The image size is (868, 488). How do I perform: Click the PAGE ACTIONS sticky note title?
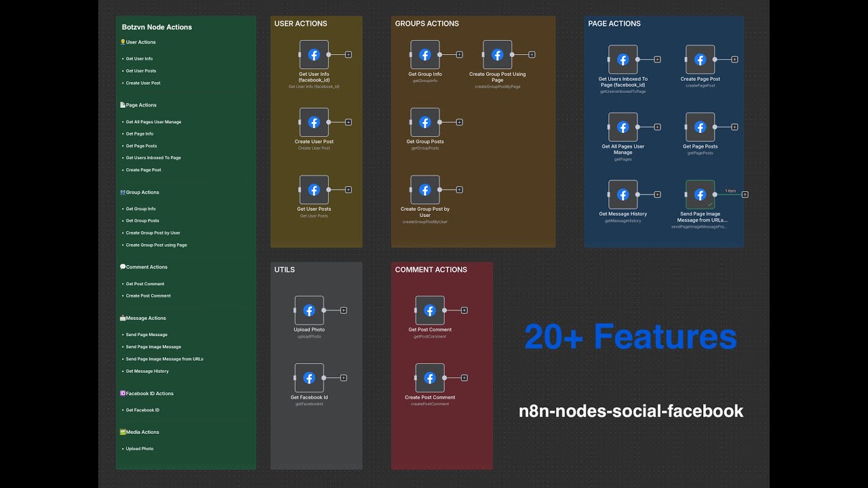click(x=614, y=24)
